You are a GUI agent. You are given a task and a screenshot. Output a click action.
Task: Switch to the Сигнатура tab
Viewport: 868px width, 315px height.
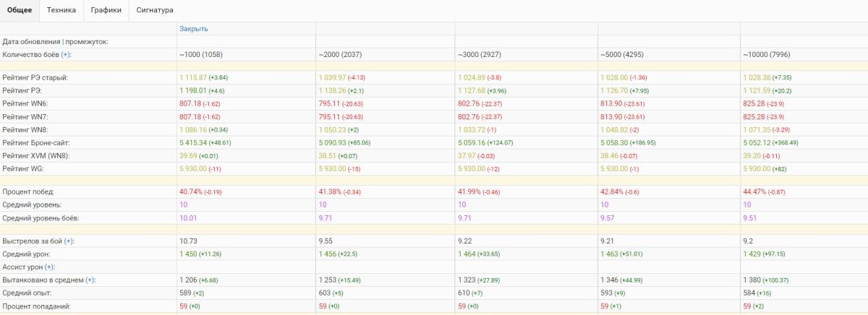[x=155, y=10]
